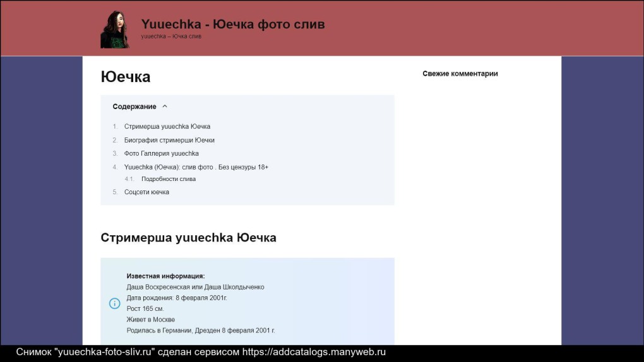The width and height of the screenshot is (644, 362).
Task: Jump to Стримерша yuuechka Юечка contents link
Action: (167, 126)
